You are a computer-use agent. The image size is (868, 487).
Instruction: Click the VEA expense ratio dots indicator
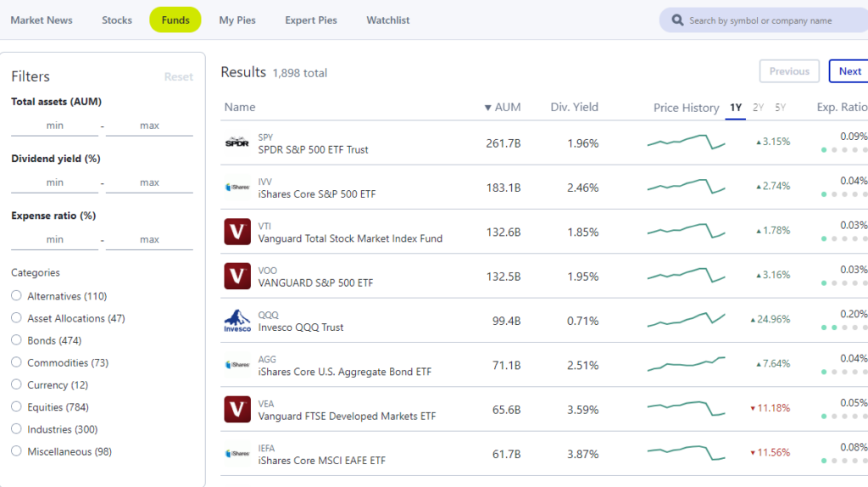pos(844,416)
